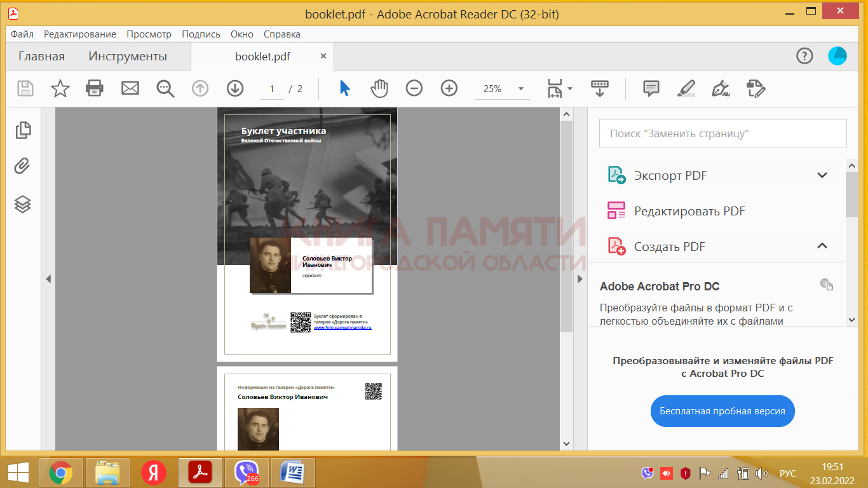Click the Save file floppy icon
The image size is (868, 488).
tap(25, 88)
